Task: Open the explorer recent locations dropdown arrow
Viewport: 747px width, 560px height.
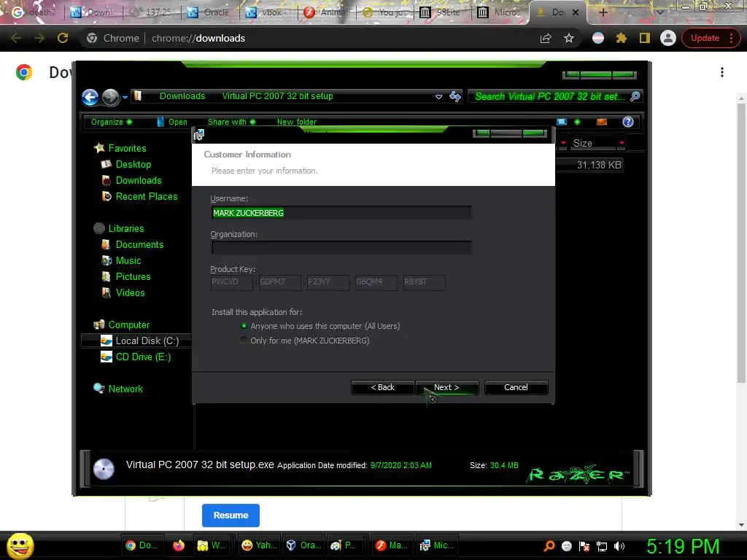Action: pos(125,97)
